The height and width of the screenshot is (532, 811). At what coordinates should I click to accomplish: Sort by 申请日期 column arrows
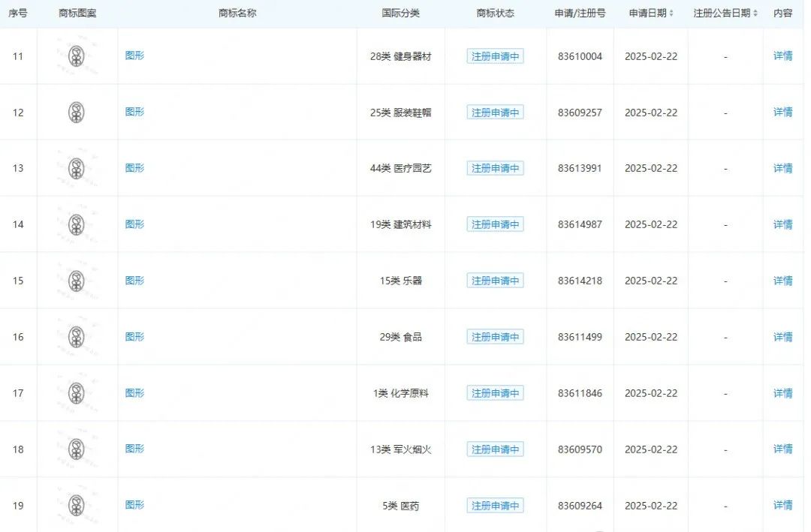click(x=671, y=14)
